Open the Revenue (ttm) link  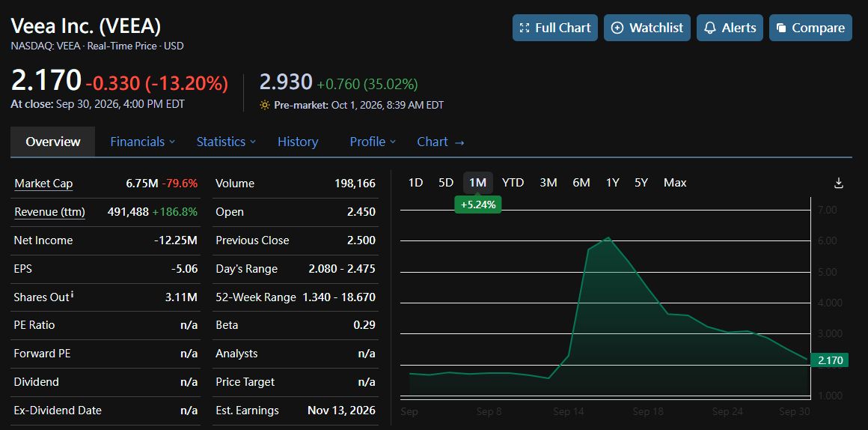pos(50,212)
